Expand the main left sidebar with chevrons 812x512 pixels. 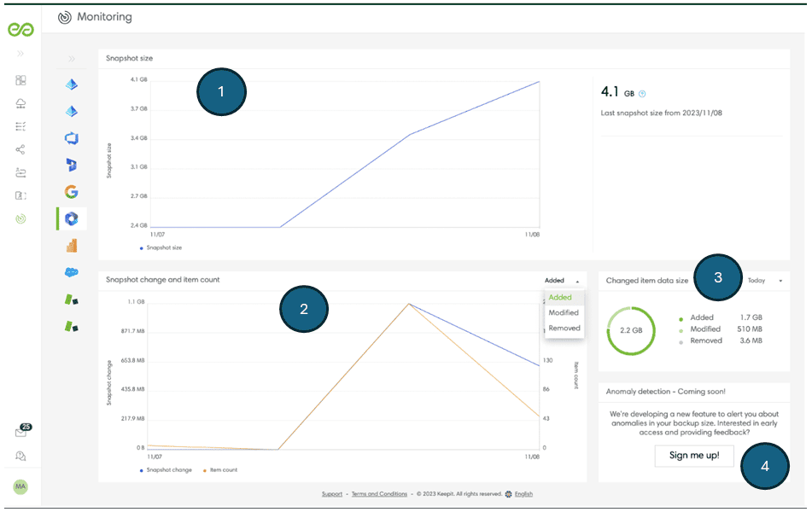(21, 54)
